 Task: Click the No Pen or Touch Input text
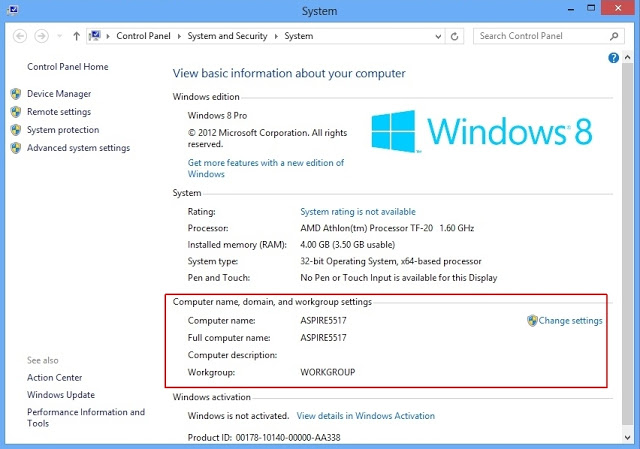399,278
